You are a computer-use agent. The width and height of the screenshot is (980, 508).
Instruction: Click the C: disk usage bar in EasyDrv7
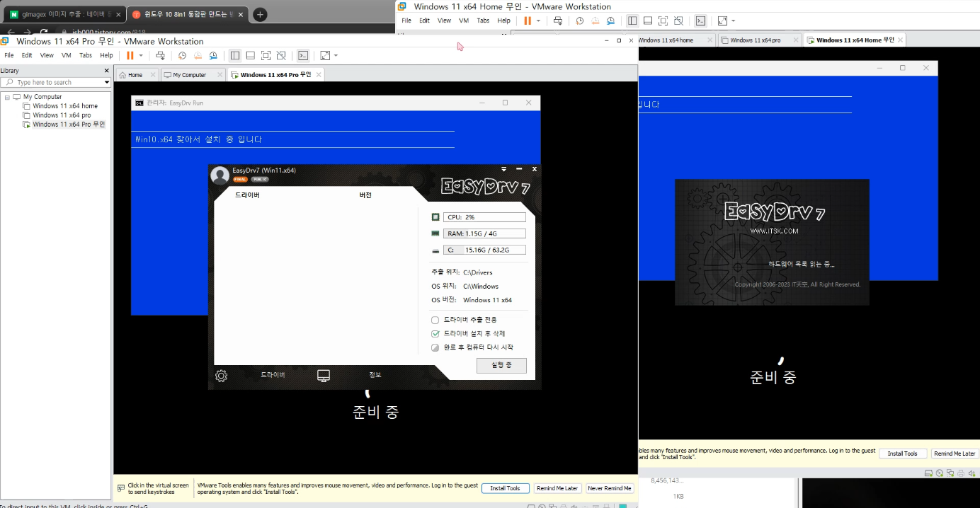(x=485, y=250)
